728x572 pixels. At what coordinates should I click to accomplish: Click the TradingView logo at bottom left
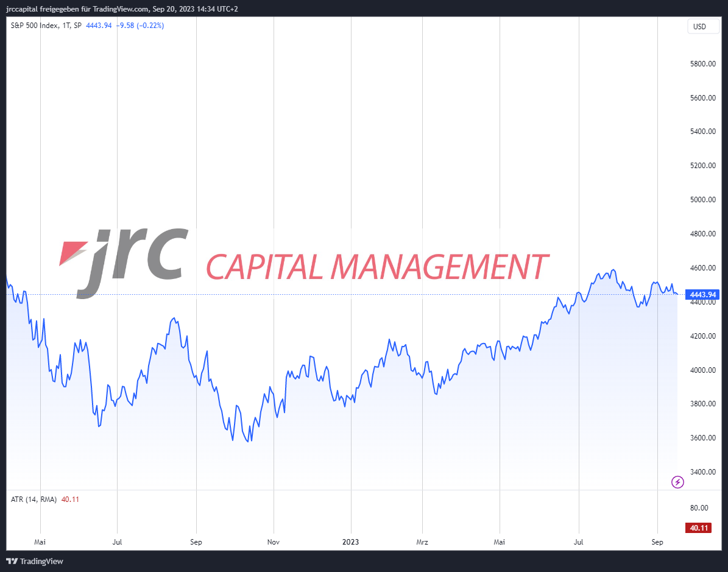click(x=35, y=561)
